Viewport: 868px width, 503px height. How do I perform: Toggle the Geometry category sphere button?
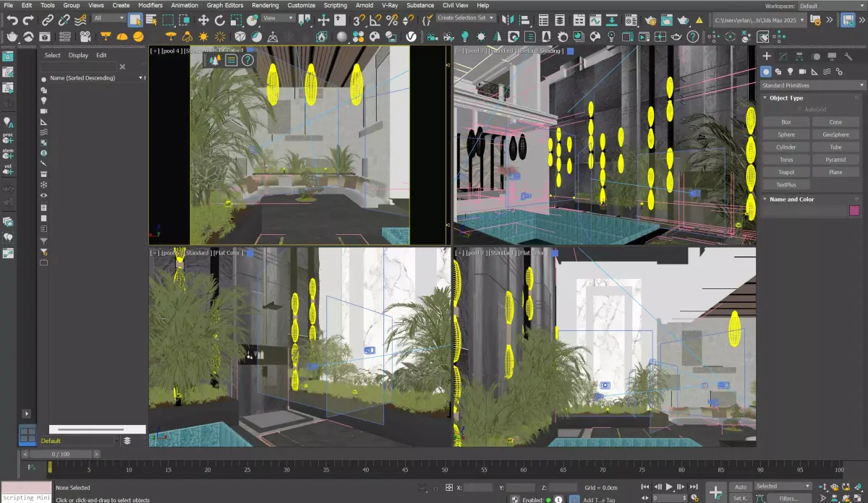point(766,72)
